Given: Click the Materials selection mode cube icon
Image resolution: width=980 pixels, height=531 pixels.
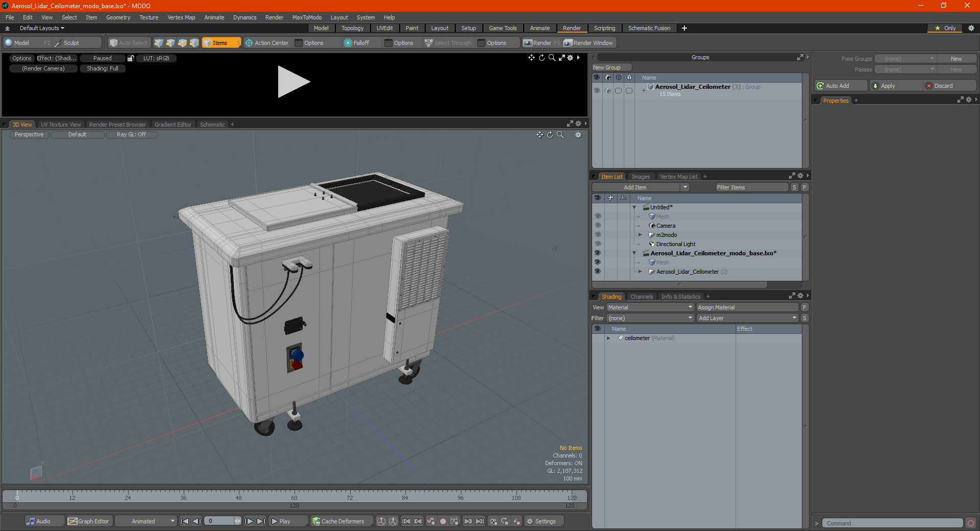Looking at the screenshot, I should pos(194,43).
